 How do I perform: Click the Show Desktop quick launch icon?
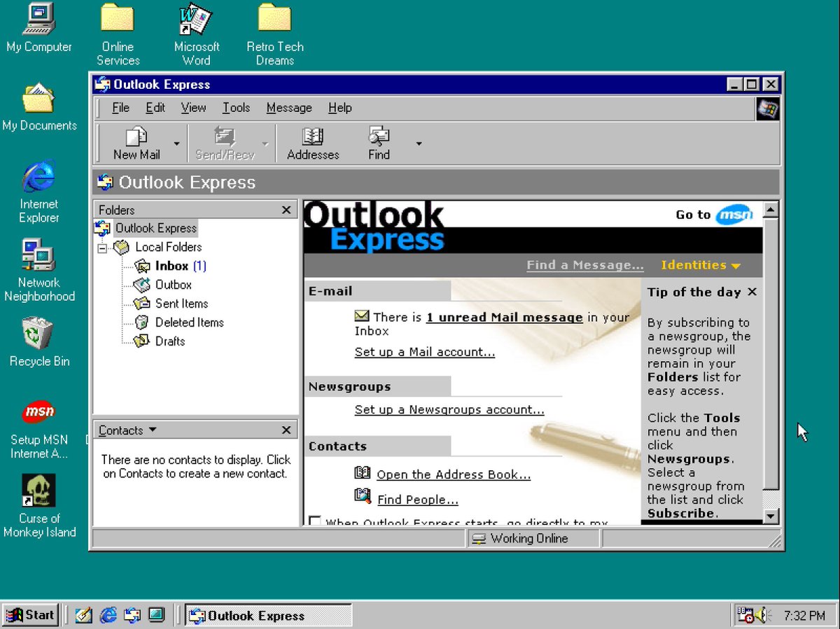click(156, 615)
